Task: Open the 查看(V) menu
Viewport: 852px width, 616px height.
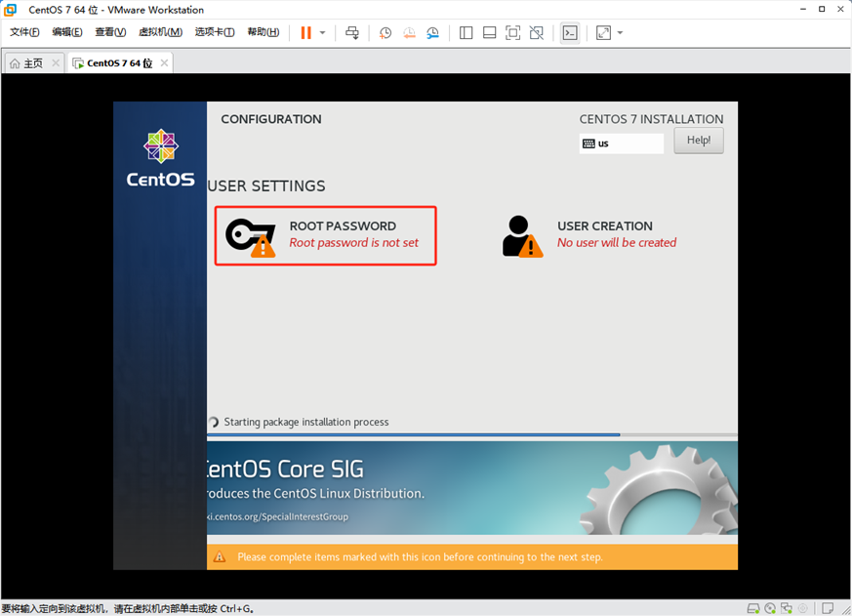Action: click(x=110, y=32)
